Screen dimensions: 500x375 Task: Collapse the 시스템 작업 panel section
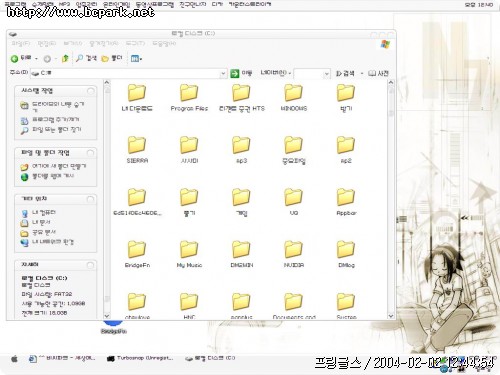[90, 91]
